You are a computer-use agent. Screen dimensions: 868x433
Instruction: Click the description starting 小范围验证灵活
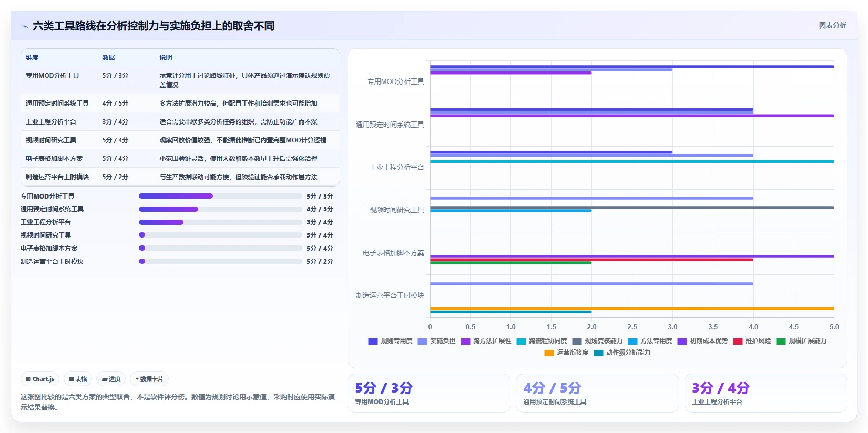[238, 159]
